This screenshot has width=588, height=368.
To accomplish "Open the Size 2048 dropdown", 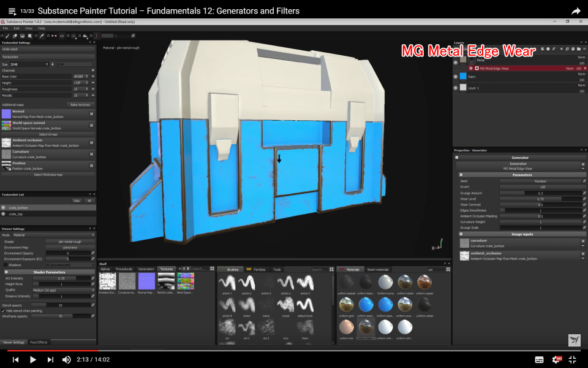I will pos(29,64).
